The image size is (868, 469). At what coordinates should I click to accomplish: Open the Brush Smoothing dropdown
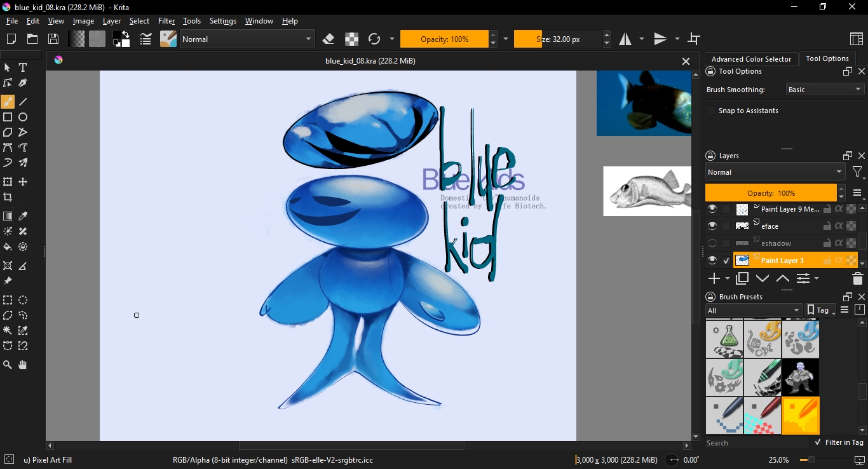[x=825, y=90]
